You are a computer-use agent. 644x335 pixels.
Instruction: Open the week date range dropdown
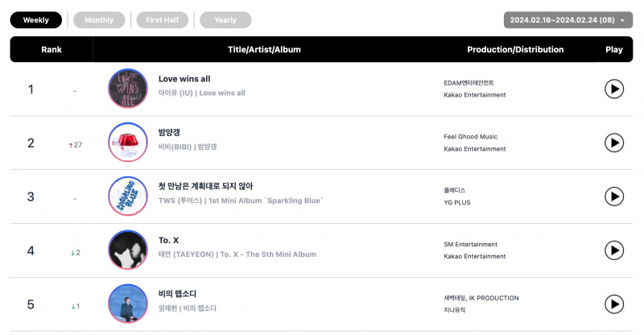point(568,20)
